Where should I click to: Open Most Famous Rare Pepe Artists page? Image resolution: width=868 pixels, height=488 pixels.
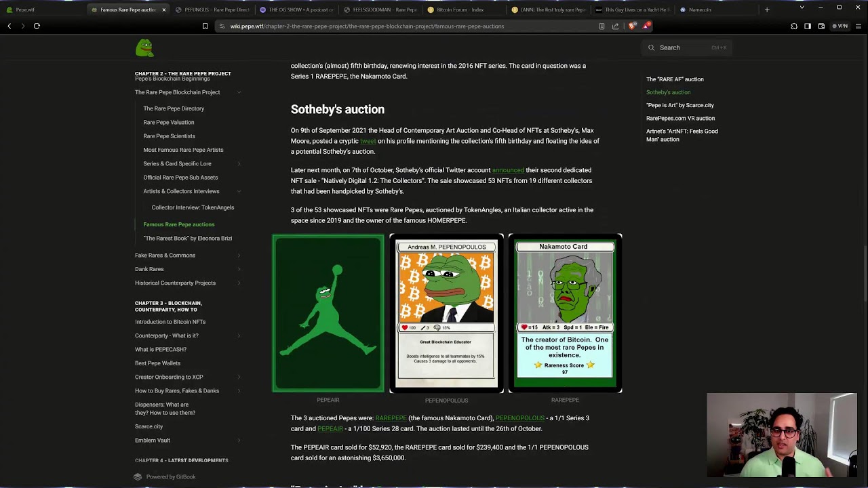coord(183,150)
